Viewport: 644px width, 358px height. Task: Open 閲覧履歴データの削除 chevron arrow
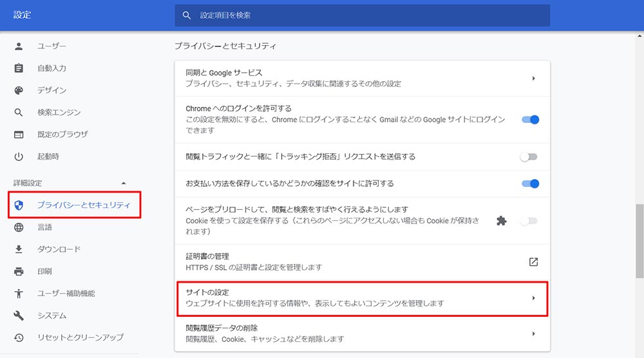pos(533,334)
